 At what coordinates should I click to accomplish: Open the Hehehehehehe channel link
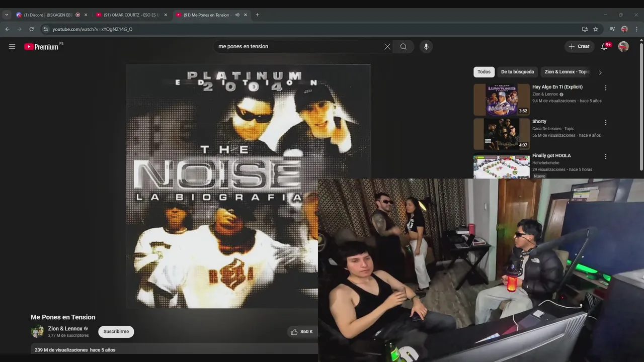coord(546,163)
